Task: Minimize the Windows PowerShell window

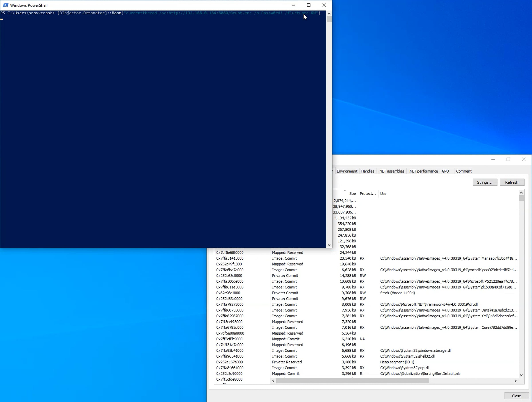Action: point(293,5)
